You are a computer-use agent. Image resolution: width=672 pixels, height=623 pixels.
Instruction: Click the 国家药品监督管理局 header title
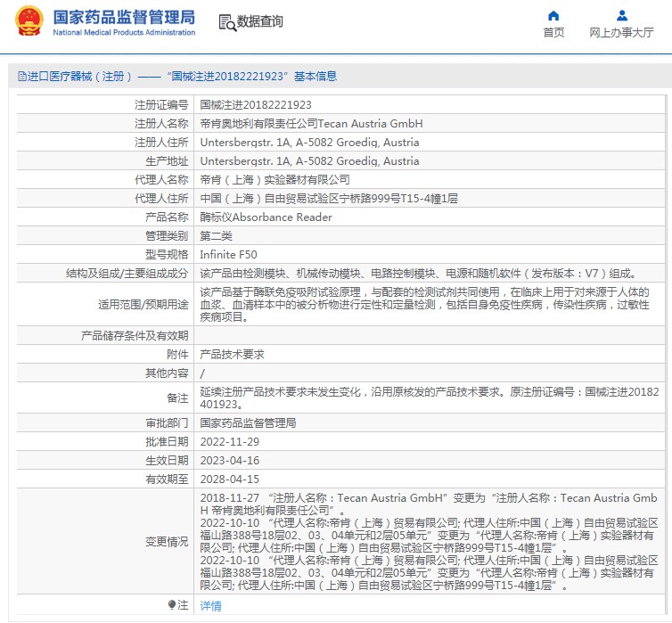(124, 17)
